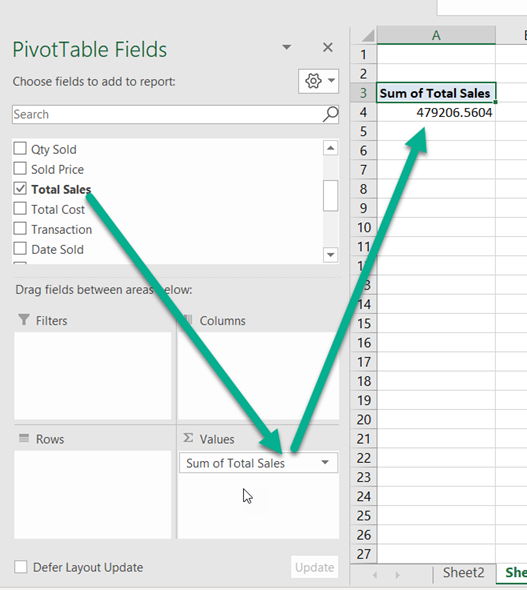Click the select-all corner triangle of the sheet
The image size is (527, 590).
(368, 35)
